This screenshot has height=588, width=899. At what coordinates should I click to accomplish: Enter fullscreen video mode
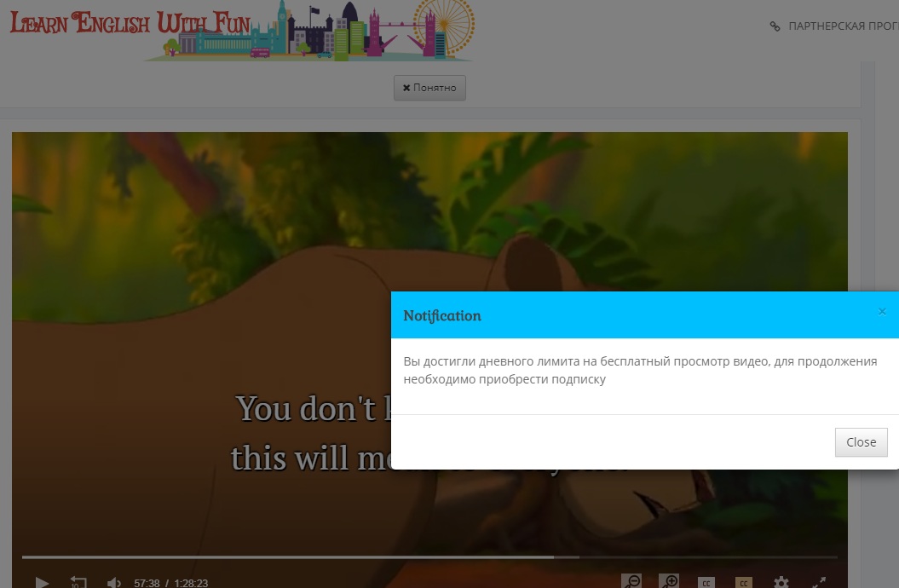pos(818,583)
